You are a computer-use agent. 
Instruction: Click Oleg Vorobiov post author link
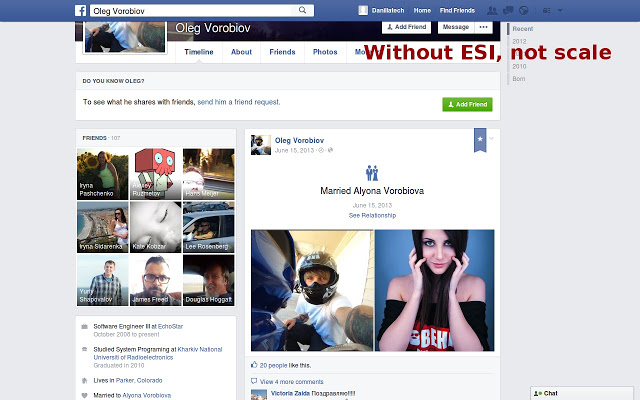point(299,140)
